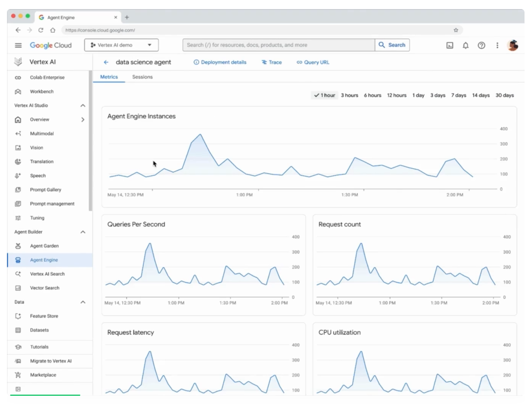Open the hamburger navigation menu
The image size is (532, 415).
coord(18,46)
